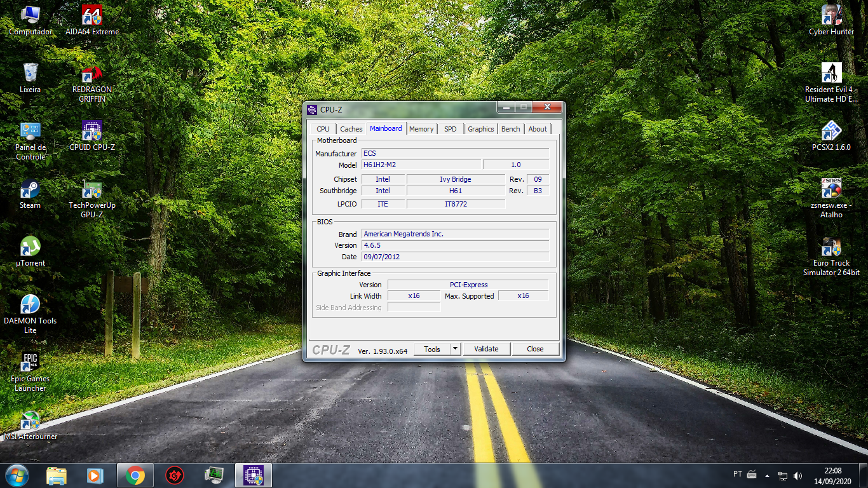The width and height of the screenshot is (868, 488).
Task: Open the Computador desktop icon
Action: (30, 20)
